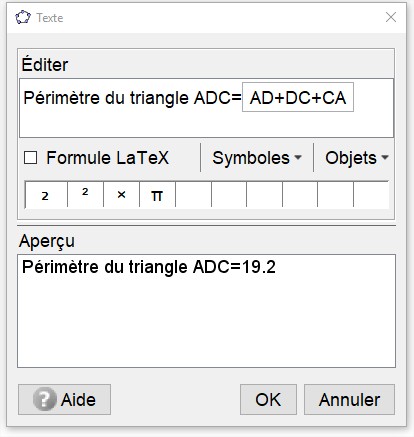Click the question mark icon on Aide

44,399
